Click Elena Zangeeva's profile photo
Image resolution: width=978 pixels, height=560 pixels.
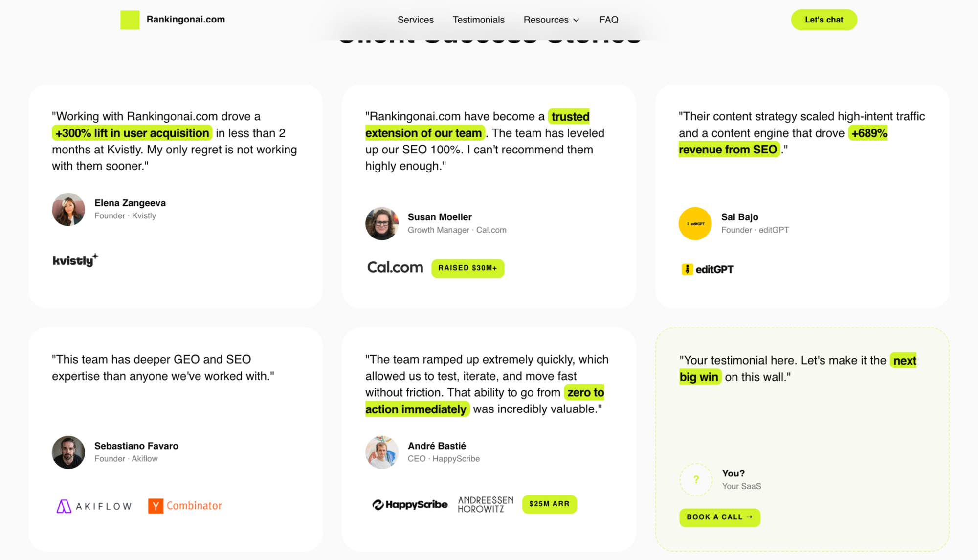point(68,209)
